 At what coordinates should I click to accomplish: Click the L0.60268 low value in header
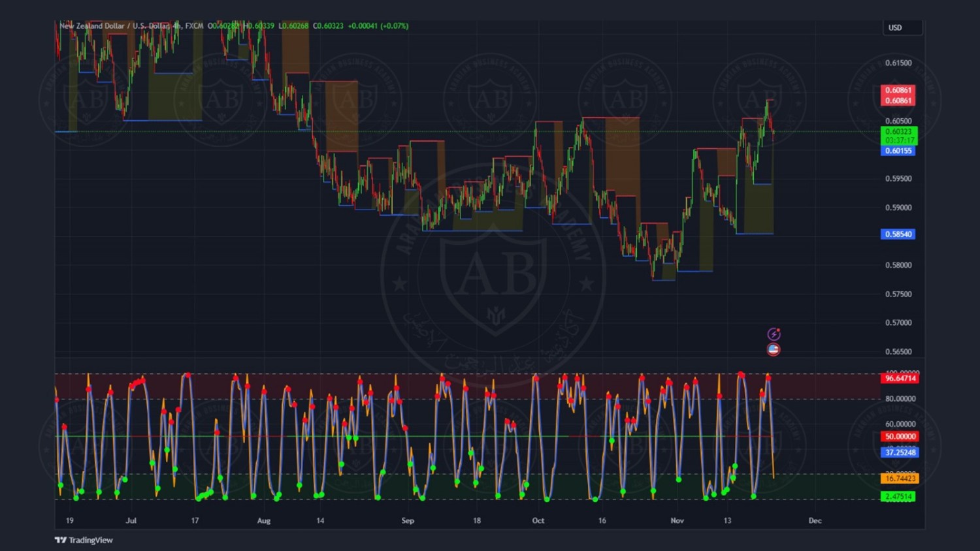pos(293,26)
